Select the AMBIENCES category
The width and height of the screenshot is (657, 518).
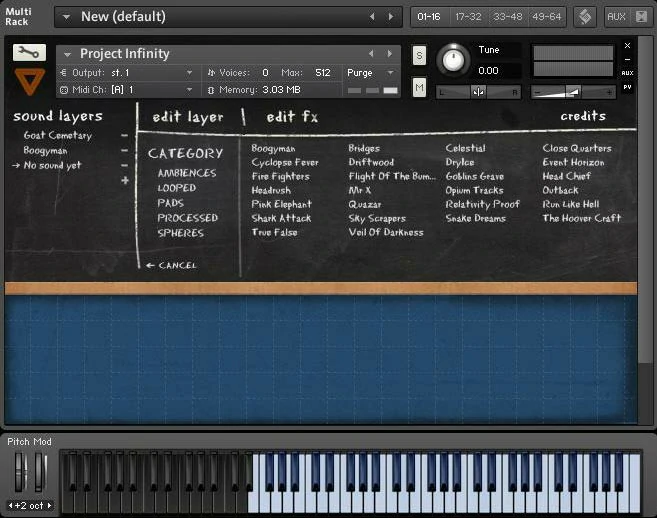(x=187, y=173)
